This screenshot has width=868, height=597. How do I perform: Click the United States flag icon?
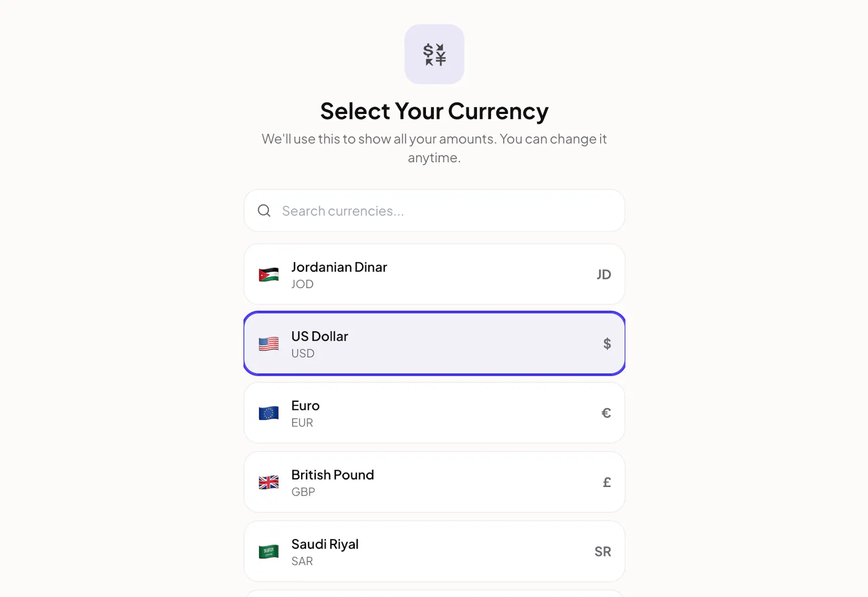(x=269, y=344)
